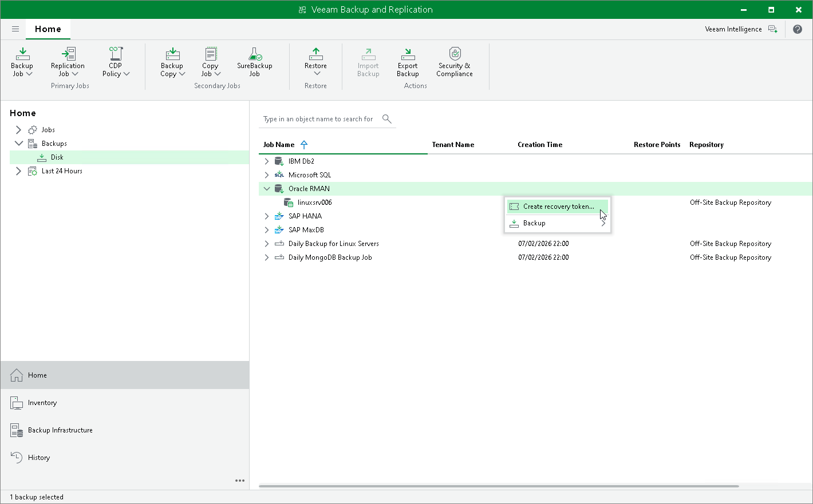Sort by the Tenant Name column header
Image resolution: width=813 pixels, height=504 pixels.
point(453,145)
